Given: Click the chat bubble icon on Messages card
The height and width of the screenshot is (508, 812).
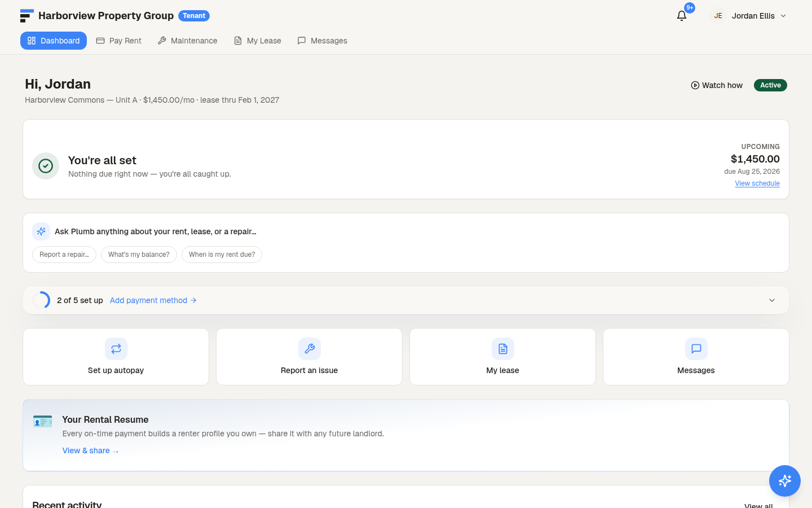Looking at the screenshot, I should pos(696,349).
